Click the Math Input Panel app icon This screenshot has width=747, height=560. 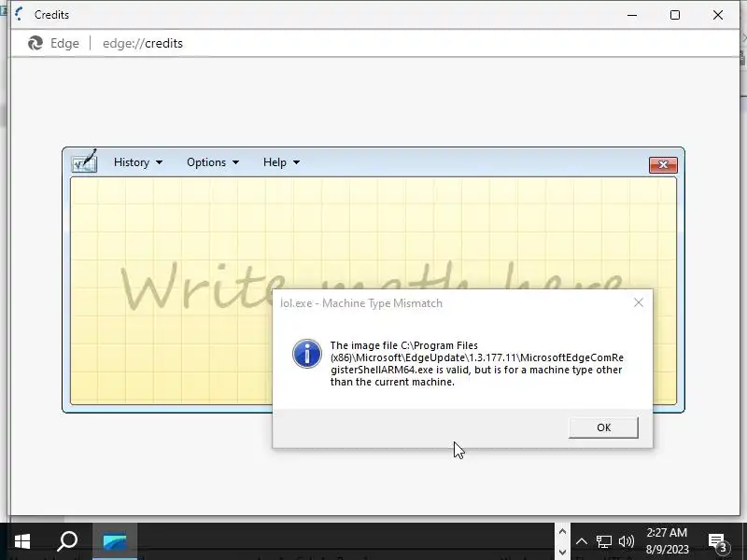click(84, 161)
